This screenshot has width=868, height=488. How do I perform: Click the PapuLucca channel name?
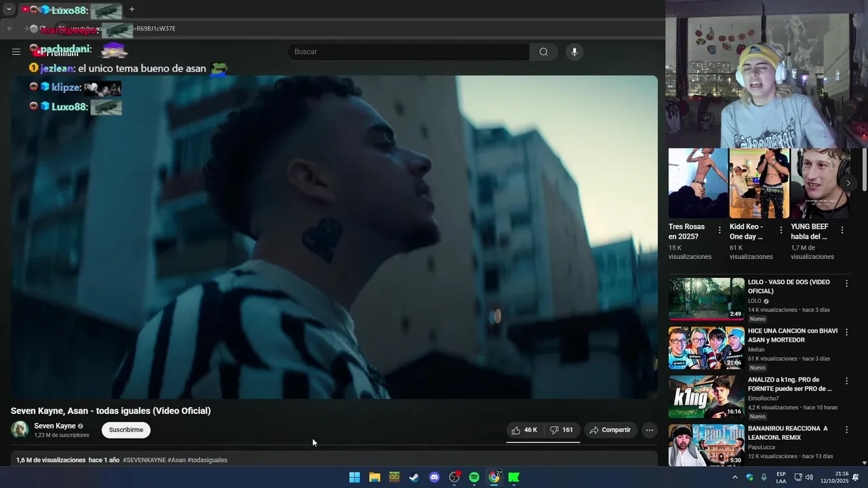pyautogui.click(x=762, y=447)
